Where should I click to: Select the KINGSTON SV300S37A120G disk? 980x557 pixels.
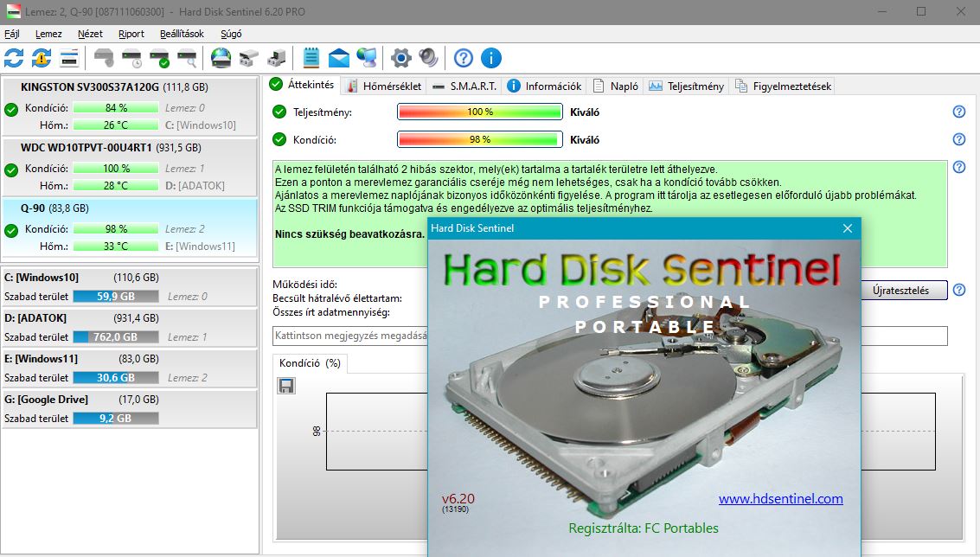tap(130, 106)
